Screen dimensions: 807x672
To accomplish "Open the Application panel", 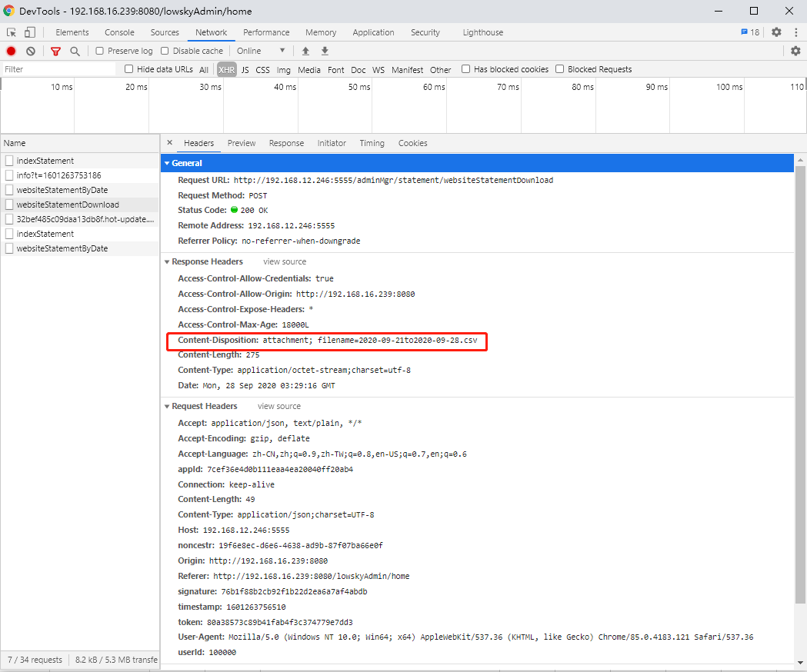I will point(373,32).
